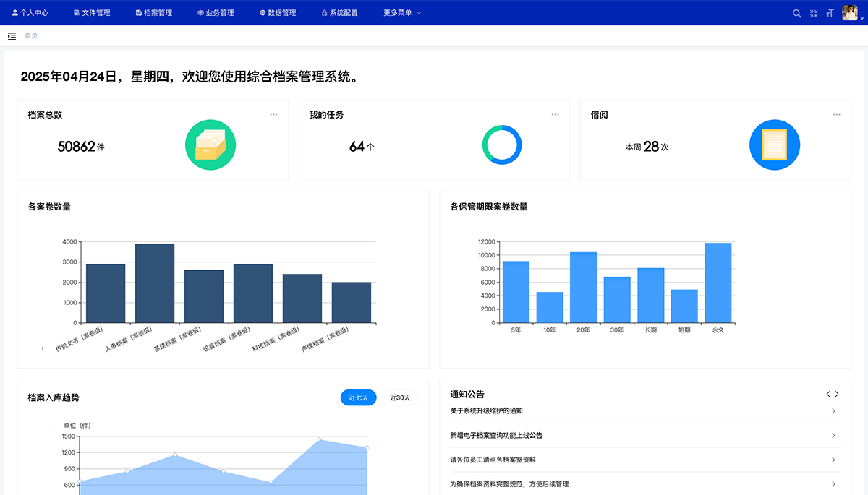Click the 30年 retention bar
The width and height of the screenshot is (868, 495).
tap(617, 300)
